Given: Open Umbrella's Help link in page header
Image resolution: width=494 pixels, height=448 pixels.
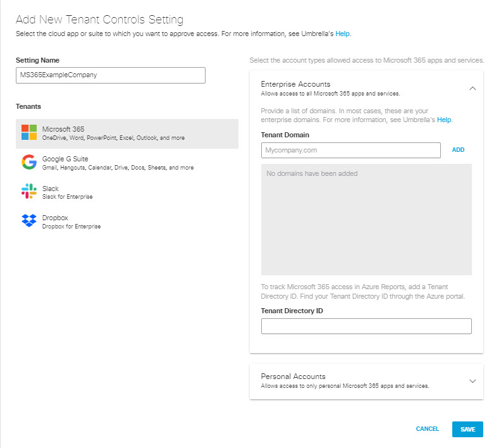Looking at the screenshot, I should [342, 34].
